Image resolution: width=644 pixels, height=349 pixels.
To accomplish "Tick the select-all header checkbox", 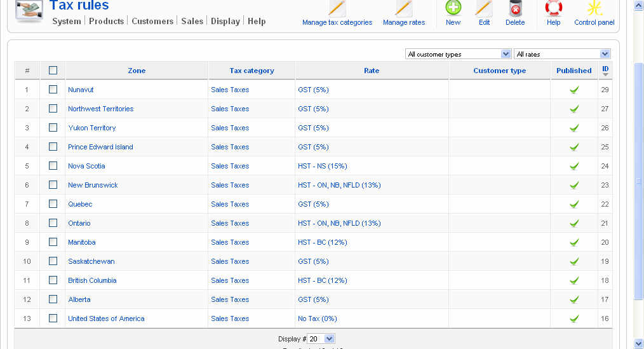I will click(53, 71).
